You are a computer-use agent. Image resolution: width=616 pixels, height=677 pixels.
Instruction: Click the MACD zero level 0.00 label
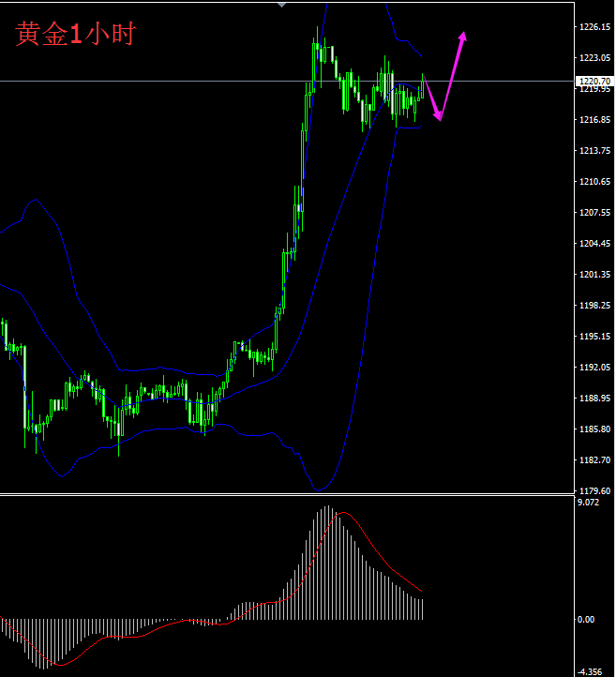(x=586, y=620)
